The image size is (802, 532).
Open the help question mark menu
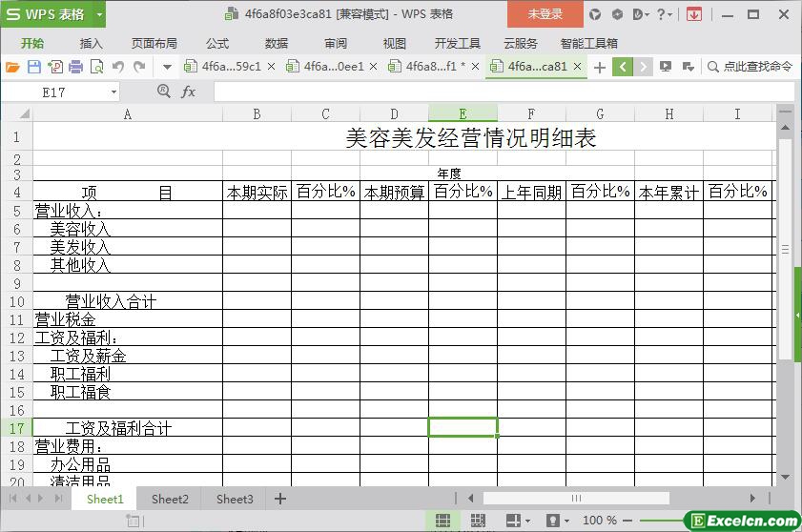tap(665, 14)
